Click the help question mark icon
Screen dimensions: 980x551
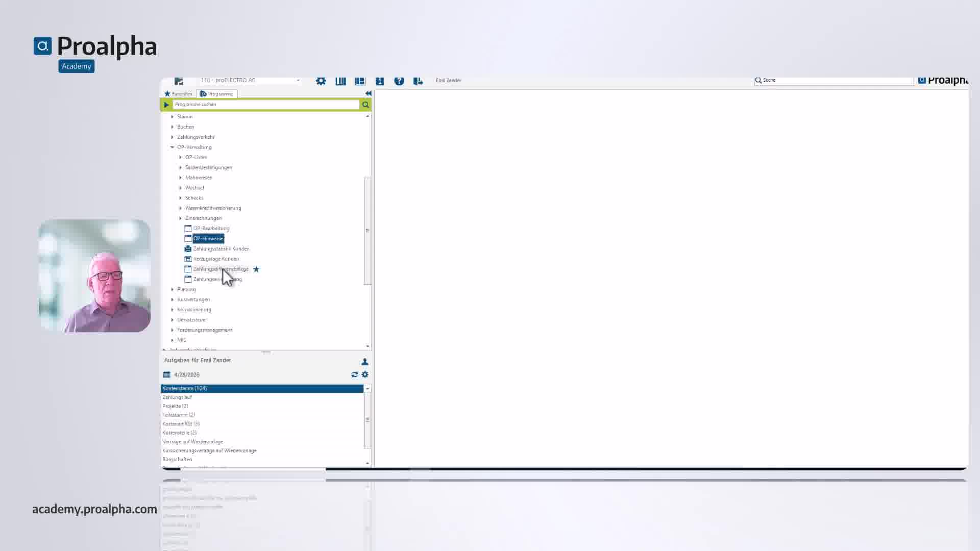[x=399, y=81]
